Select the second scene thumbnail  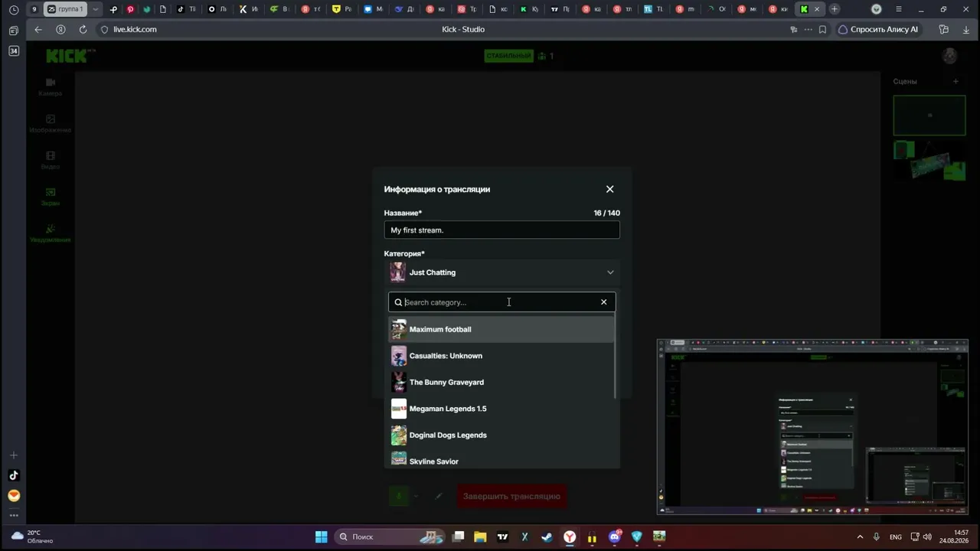point(929,160)
